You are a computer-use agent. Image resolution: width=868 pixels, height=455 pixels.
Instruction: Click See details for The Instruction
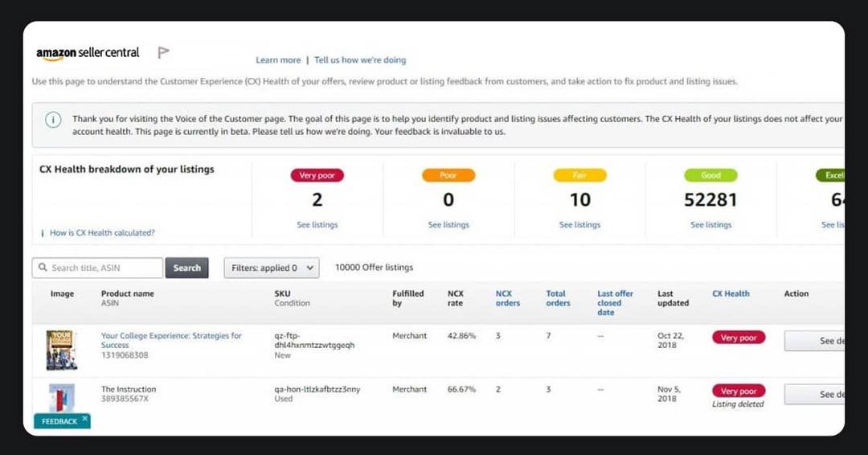click(x=814, y=394)
